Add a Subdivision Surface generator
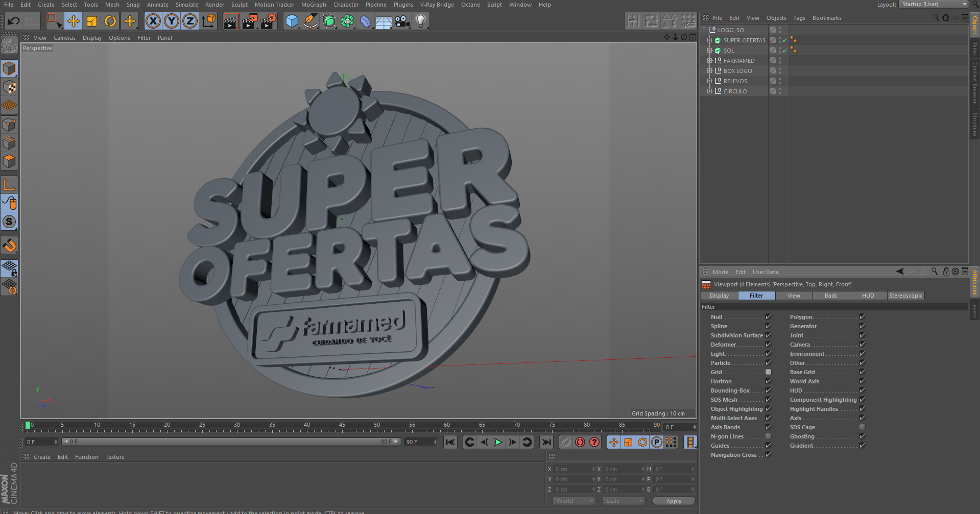Image resolution: width=980 pixels, height=514 pixels. click(x=329, y=21)
